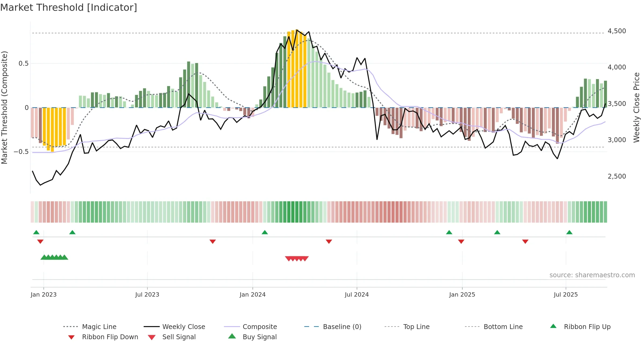Click the Jan 2024 x-axis label
This screenshot has height=362, width=644.
tap(253, 295)
